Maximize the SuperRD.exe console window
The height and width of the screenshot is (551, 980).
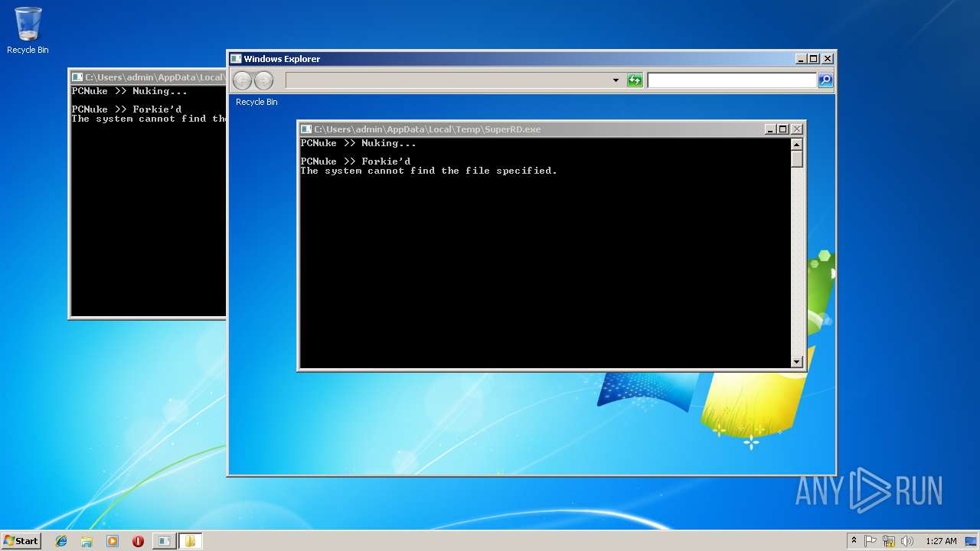(783, 129)
